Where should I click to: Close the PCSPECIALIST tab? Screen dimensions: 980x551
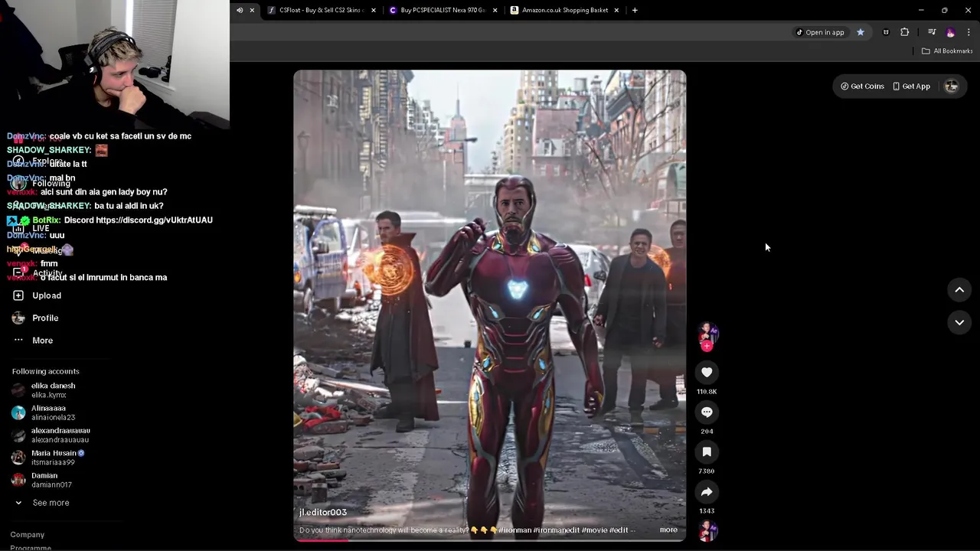tap(495, 10)
